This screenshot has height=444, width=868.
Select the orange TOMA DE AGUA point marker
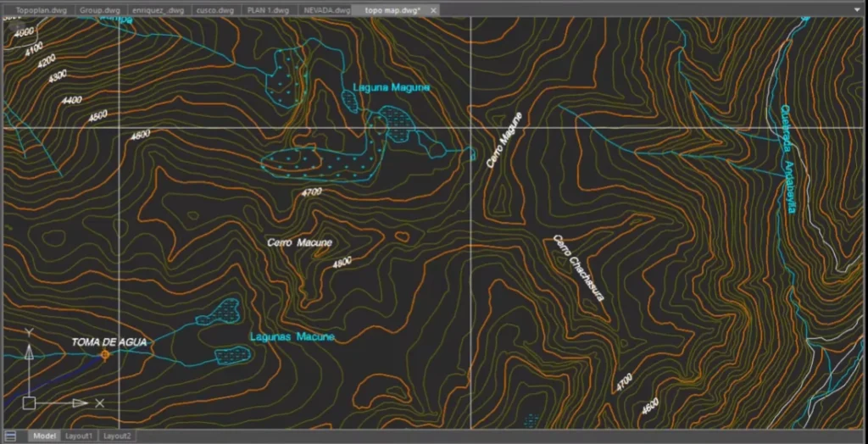105,355
